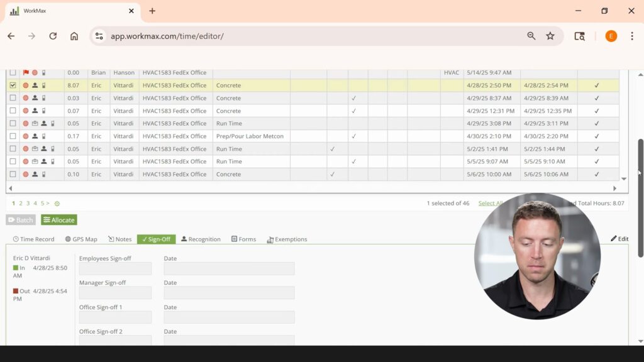
Task: Click briefcase icon on the 4/29/25 3:08 PM row
Action: pos(35,124)
